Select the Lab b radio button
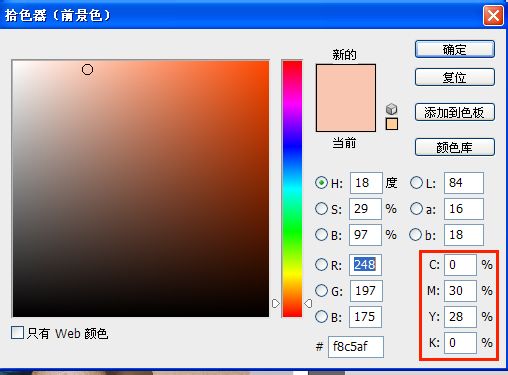508x375 pixels. [x=415, y=235]
